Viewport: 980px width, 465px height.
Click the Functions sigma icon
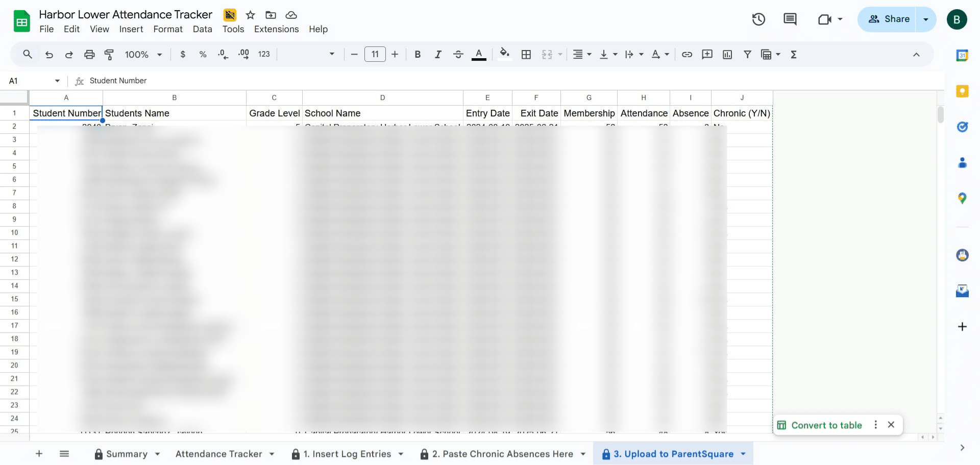[794, 54]
